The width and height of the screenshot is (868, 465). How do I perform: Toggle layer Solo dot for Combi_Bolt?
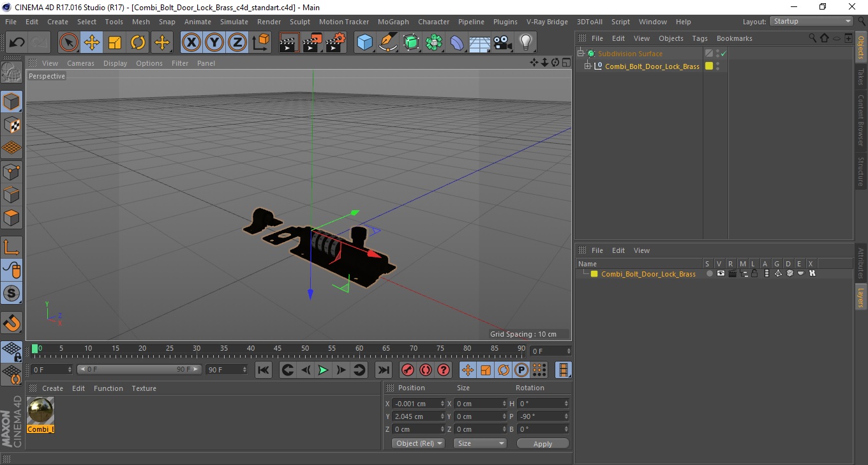click(709, 273)
